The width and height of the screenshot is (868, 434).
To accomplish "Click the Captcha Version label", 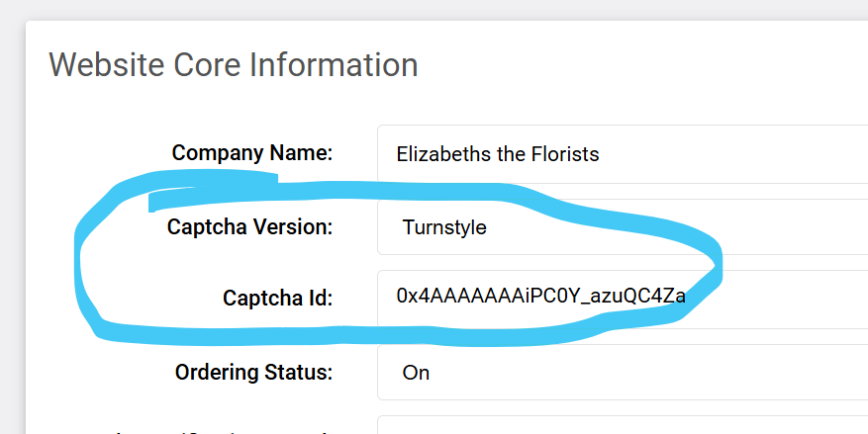I will pyautogui.click(x=249, y=226).
